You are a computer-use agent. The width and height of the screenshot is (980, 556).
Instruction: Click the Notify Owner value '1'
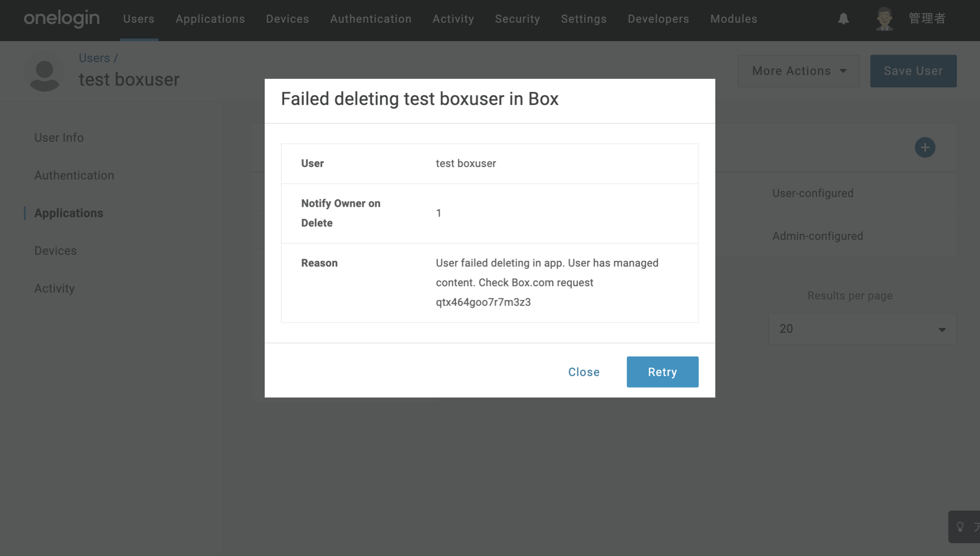(439, 213)
